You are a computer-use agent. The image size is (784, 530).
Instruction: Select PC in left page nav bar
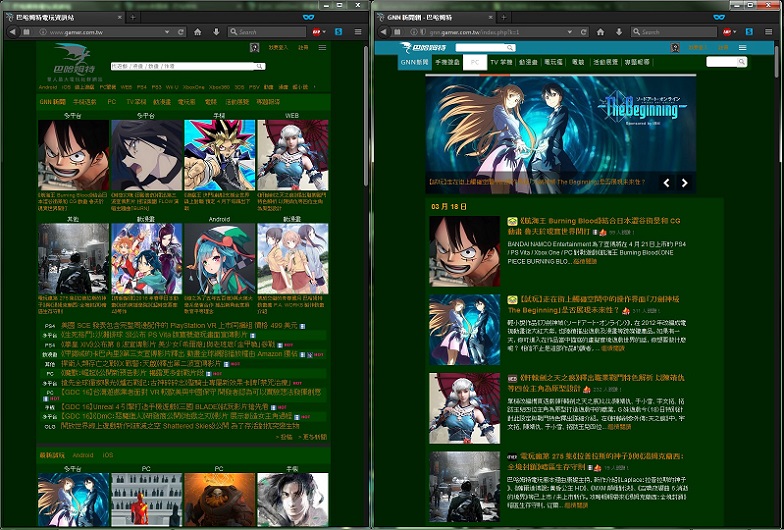coord(112,102)
